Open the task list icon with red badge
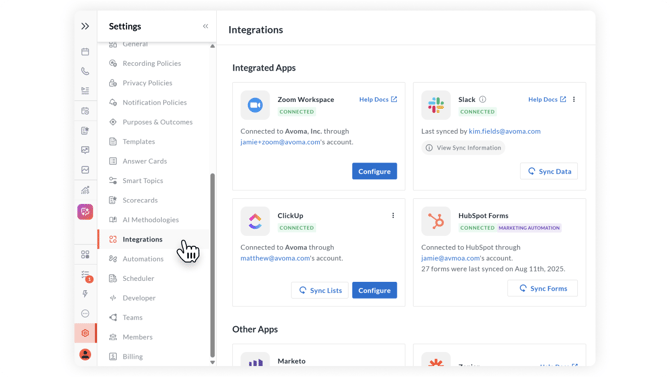The width and height of the screenshot is (670, 377). (x=86, y=276)
